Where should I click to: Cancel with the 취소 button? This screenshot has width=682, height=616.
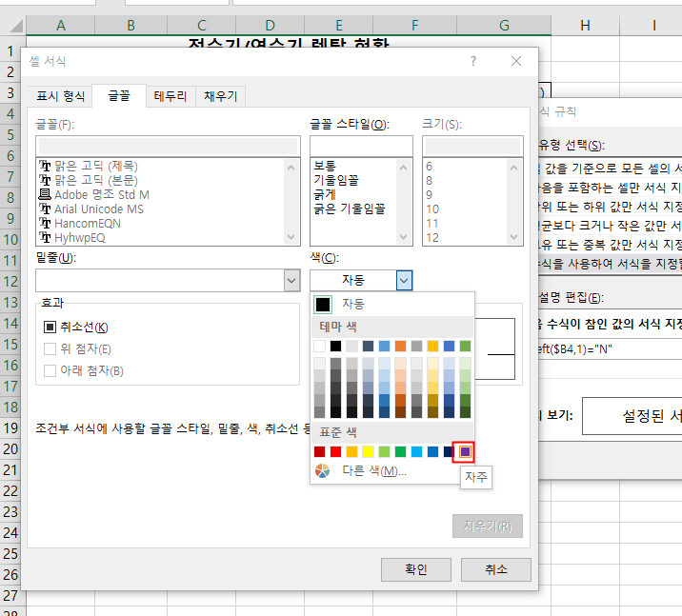click(x=496, y=569)
